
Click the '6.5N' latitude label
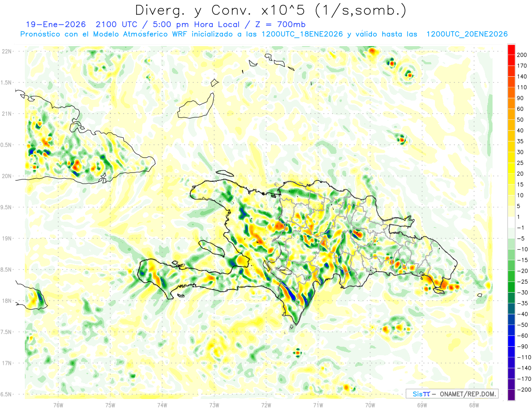tap(7, 394)
